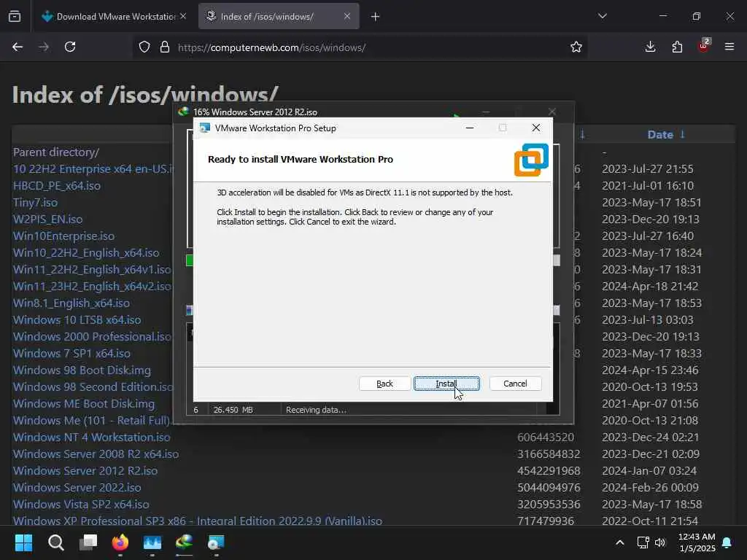Image resolution: width=747 pixels, height=560 pixels.
Task: Open a new browser tab
Action: point(376,17)
